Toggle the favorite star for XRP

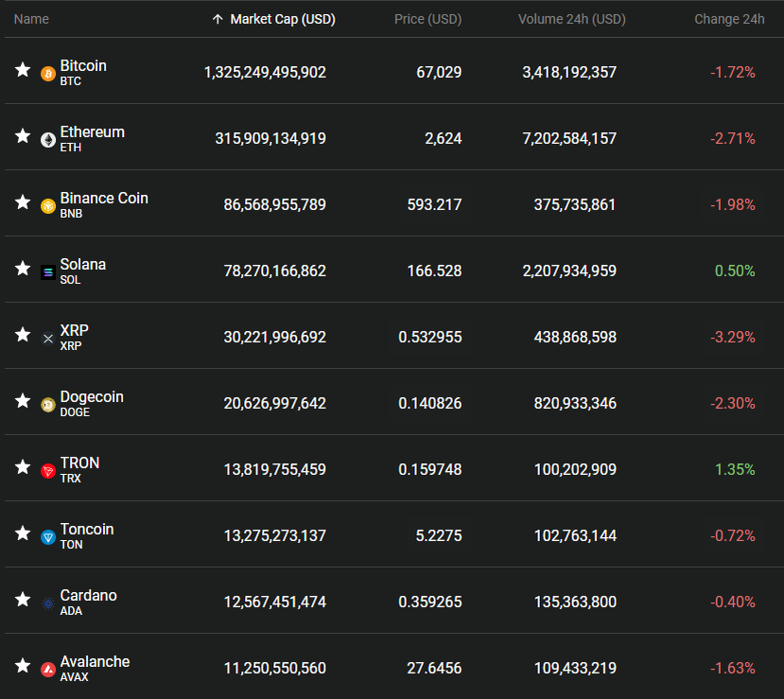(x=23, y=335)
